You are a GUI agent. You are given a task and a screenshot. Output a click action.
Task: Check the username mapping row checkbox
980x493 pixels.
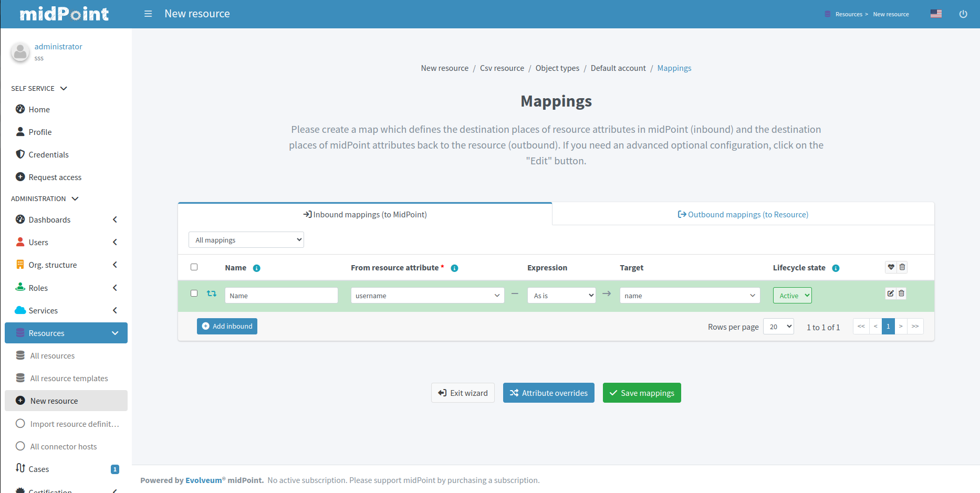194,293
